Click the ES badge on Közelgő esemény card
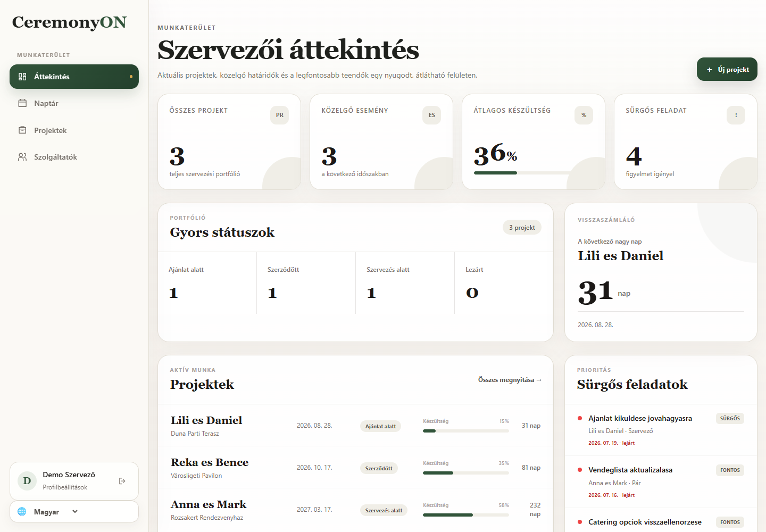 tap(432, 115)
